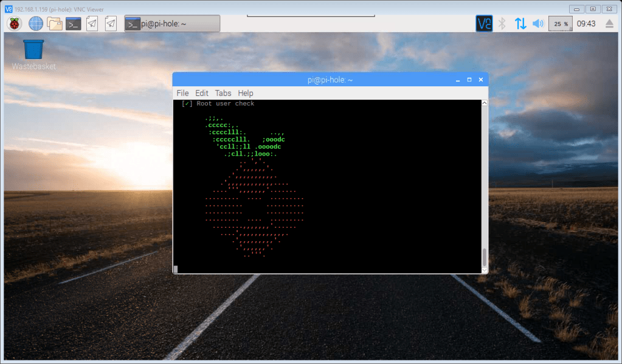Click the terminal scrollbar up arrow

(485, 103)
